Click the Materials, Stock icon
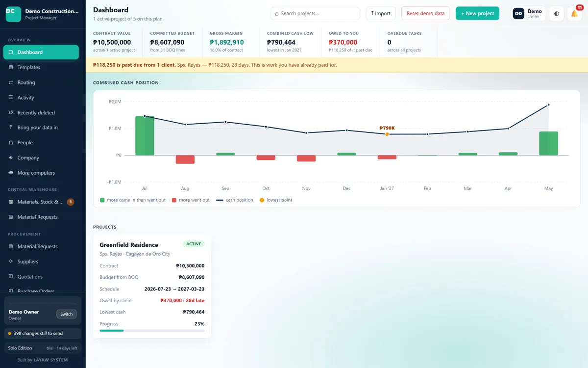Image resolution: width=588 pixels, height=368 pixels. coord(11,202)
